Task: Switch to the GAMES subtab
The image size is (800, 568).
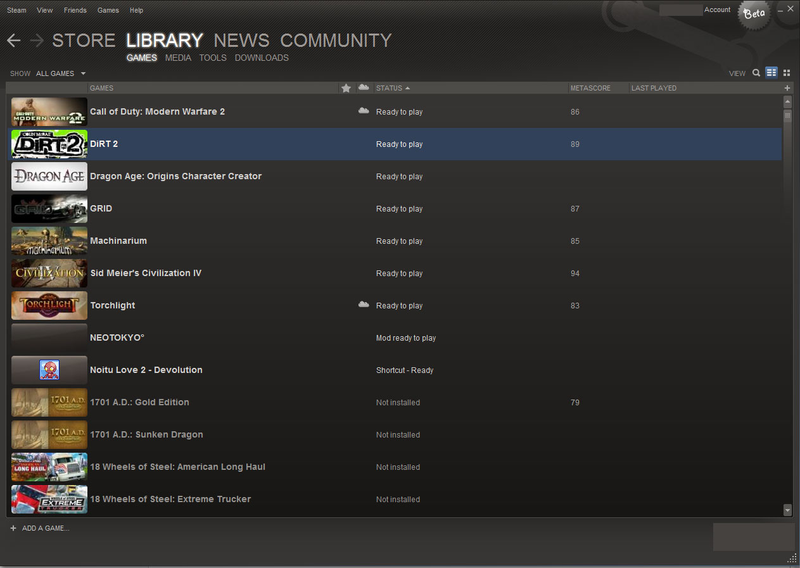Action: coord(142,58)
